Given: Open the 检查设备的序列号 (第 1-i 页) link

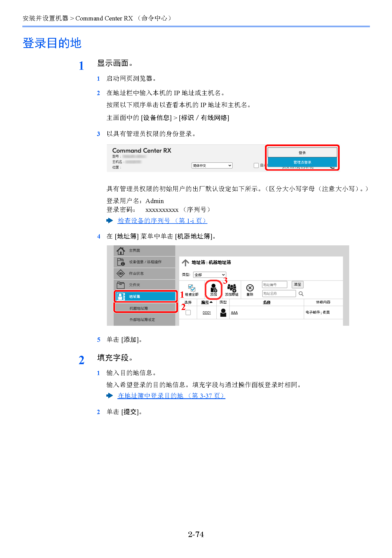Looking at the screenshot, I should pyautogui.click(x=162, y=221).
